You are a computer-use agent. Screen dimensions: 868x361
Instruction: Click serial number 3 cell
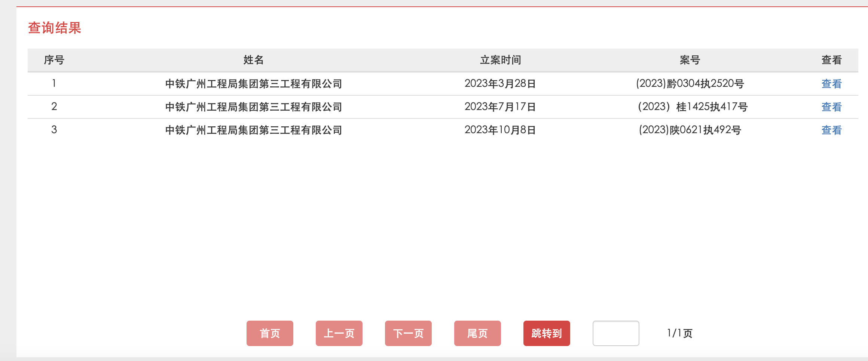click(x=54, y=130)
